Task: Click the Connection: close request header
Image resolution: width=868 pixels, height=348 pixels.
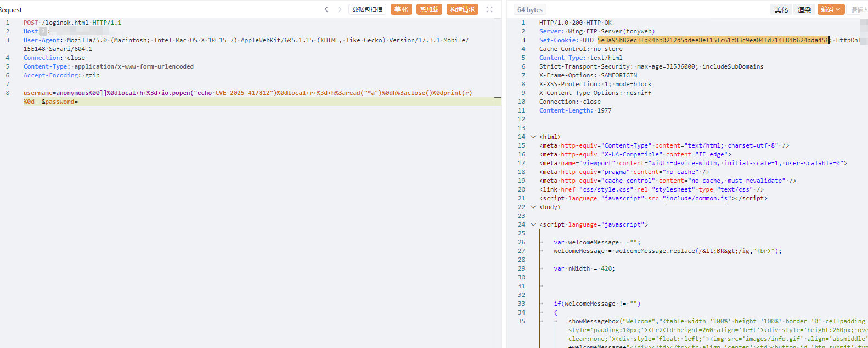Action: [x=54, y=58]
